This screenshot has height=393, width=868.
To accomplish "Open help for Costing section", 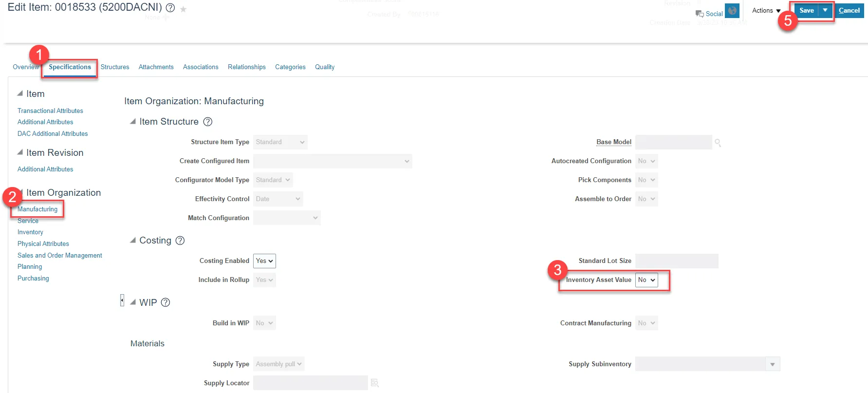I will [180, 241].
